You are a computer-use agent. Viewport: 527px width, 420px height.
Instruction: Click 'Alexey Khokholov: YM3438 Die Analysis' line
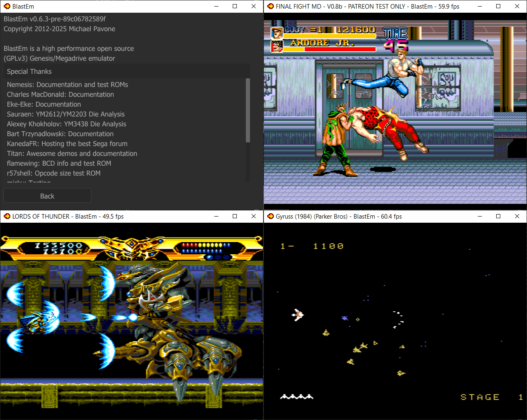click(66, 124)
